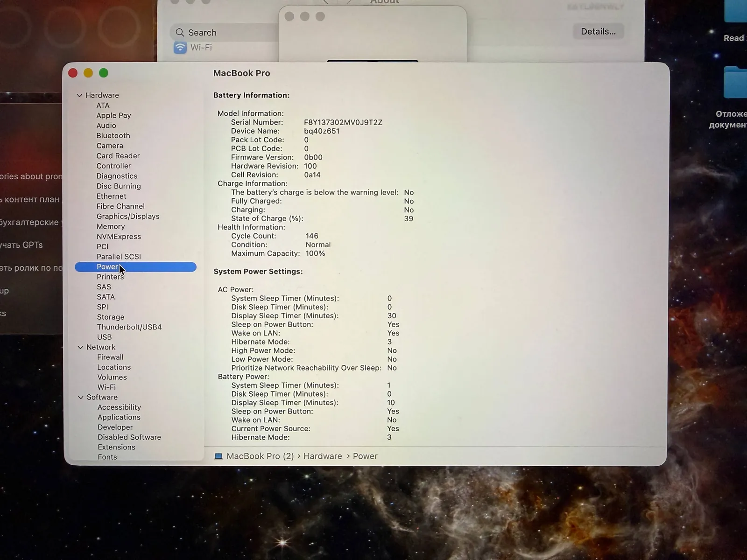Viewport: 747px width, 560px height.
Task: Click MacBook Pro (2) in the path bar
Action: pyautogui.click(x=260, y=456)
